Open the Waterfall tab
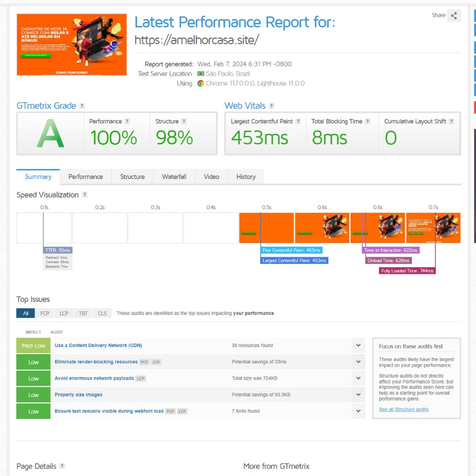Screen dimensions: 476x476 (x=174, y=177)
